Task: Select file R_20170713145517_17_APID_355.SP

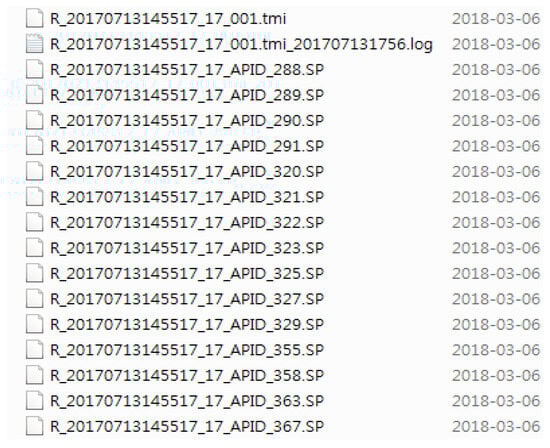Action: point(187,350)
